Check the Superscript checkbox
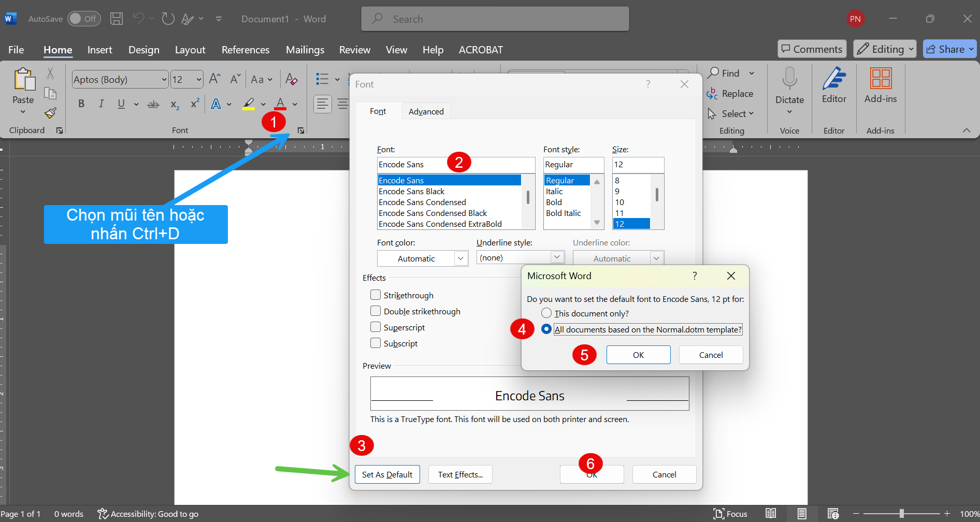Image resolution: width=980 pixels, height=522 pixels. click(376, 327)
